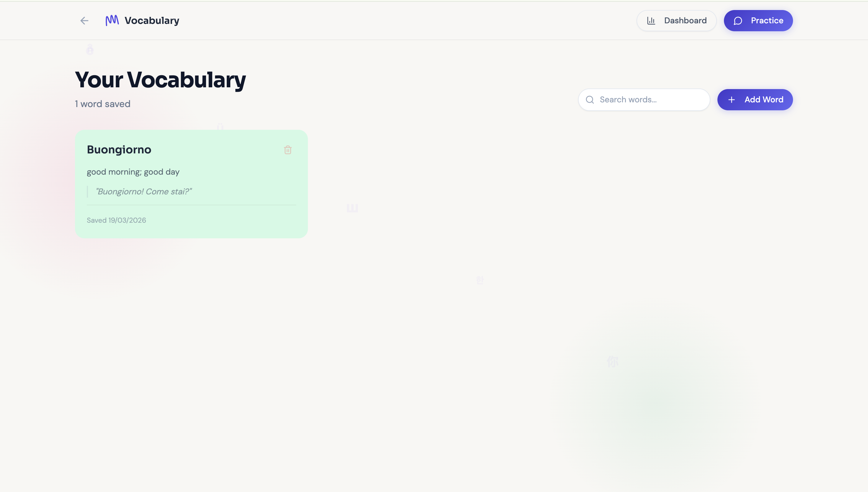Click the bar chart icon inside Dashboard
Viewport: 868px width, 492px height.
651,21
